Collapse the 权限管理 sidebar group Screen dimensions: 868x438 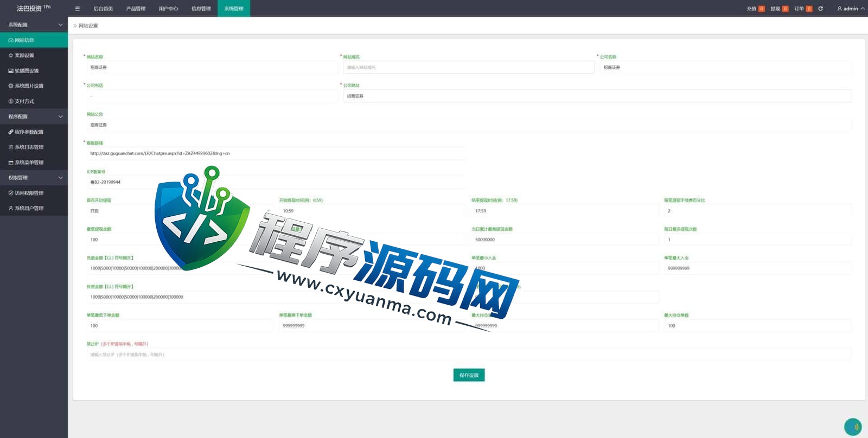pos(34,178)
